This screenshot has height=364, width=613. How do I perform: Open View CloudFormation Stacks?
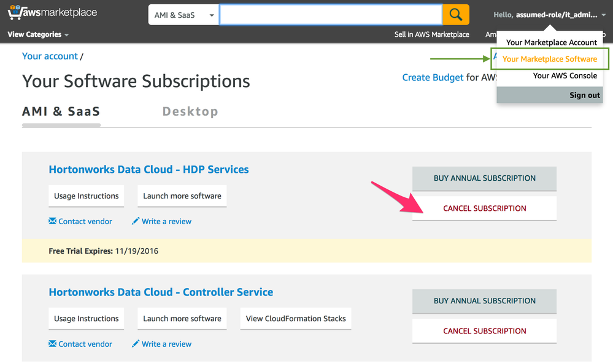[x=296, y=319]
